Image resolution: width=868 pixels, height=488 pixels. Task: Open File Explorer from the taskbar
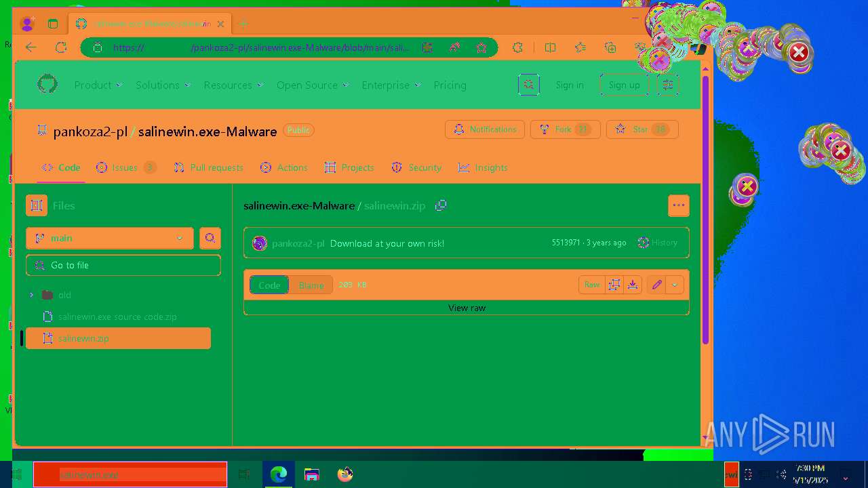(x=312, y=474)
